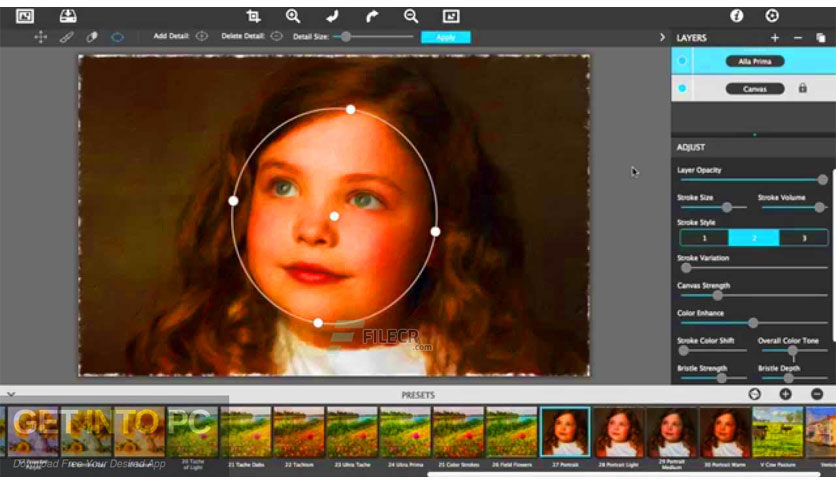The width and height of the screenshot is (836, 484).
Task: Select the 27 Portrait preset
Action: (565, 432)
